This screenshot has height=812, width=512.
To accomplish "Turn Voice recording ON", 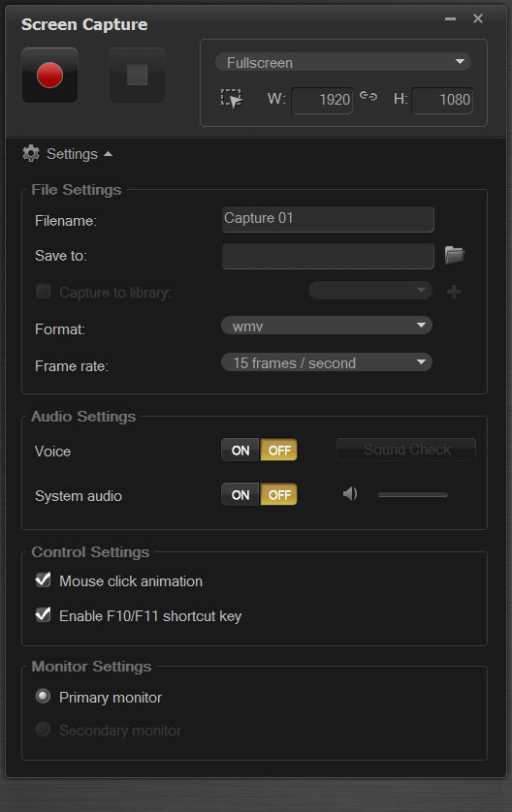I will (x=240, y=450).
